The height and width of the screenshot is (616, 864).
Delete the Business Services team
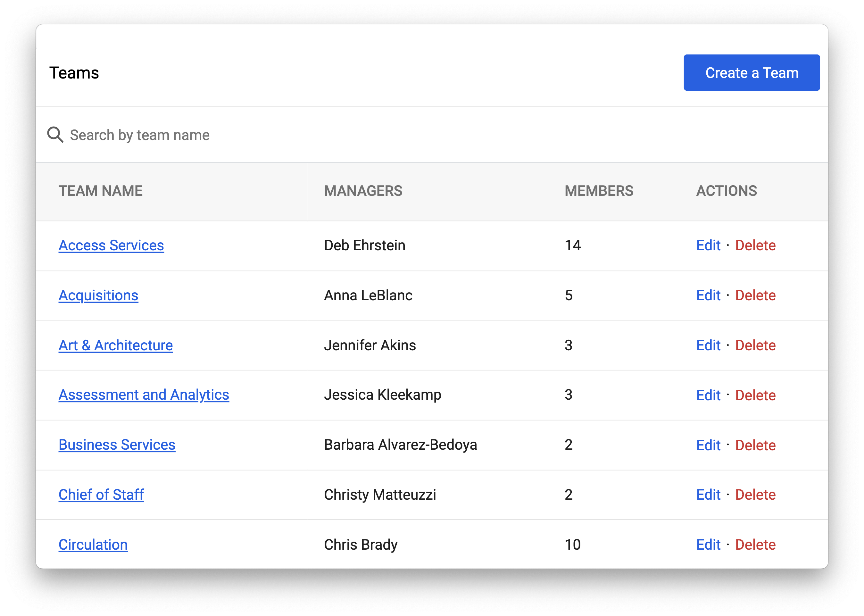[755, 445]
